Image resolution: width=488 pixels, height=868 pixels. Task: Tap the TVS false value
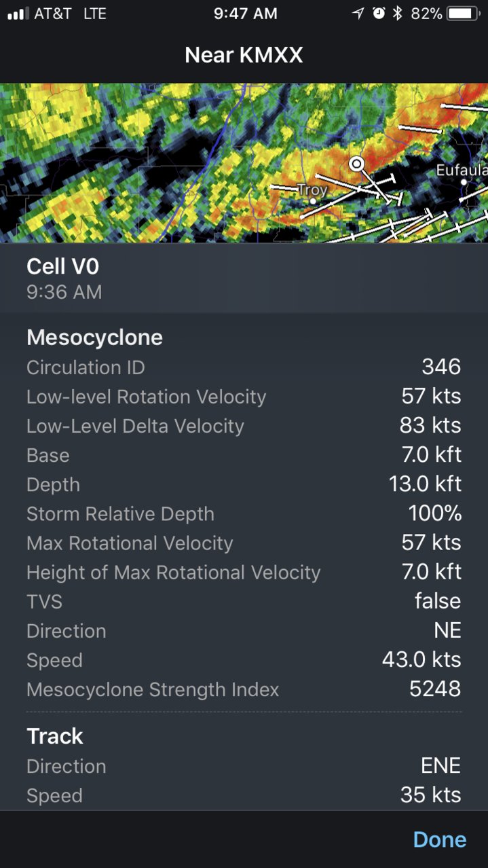tap(438, 601)
